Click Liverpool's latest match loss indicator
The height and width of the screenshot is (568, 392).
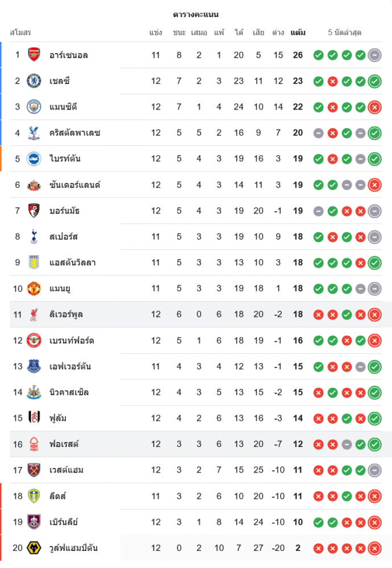(374, 314)
